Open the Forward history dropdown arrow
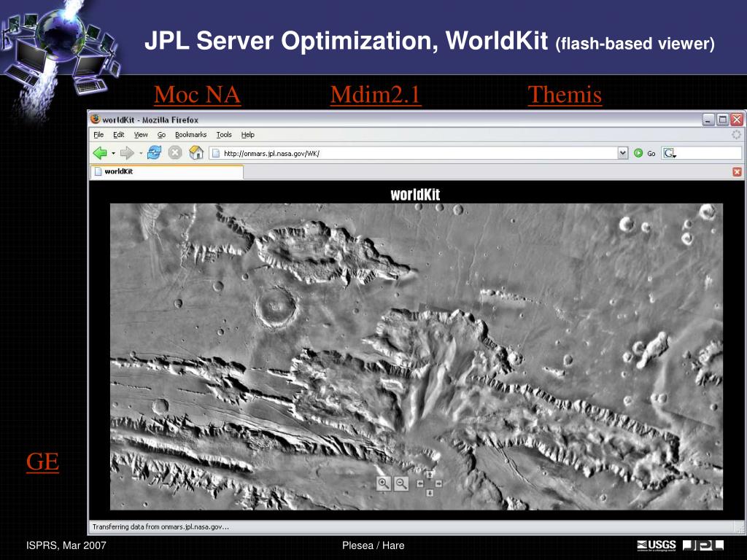Viewport: 747px width, 560px height. point(141,153)
